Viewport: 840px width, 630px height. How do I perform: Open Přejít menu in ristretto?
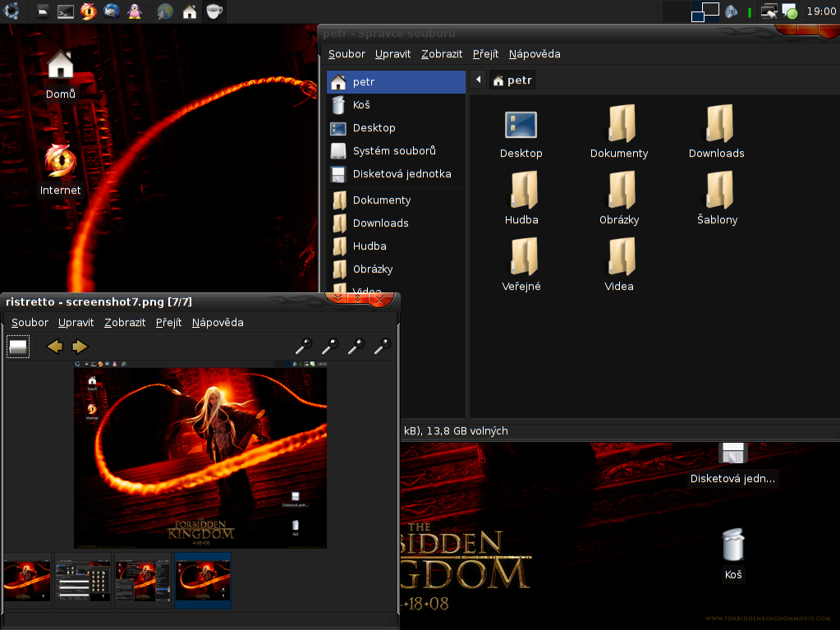coord(169,323)
